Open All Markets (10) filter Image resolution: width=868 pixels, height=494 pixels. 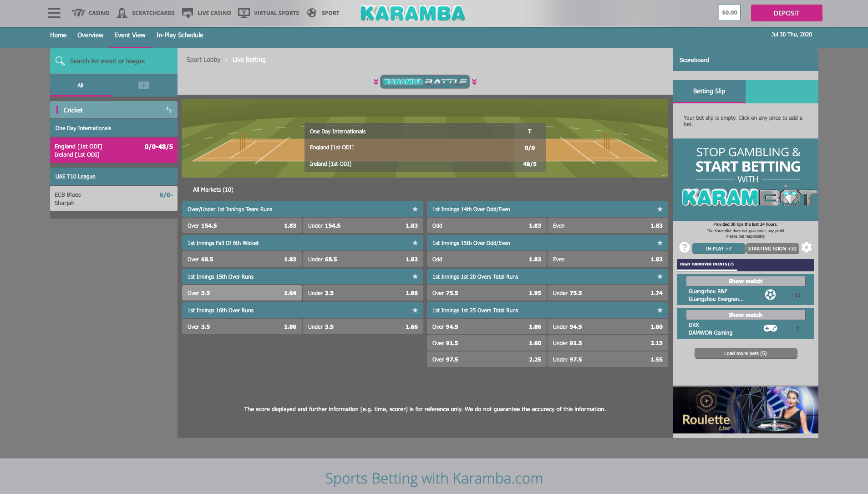click(213, 189)
